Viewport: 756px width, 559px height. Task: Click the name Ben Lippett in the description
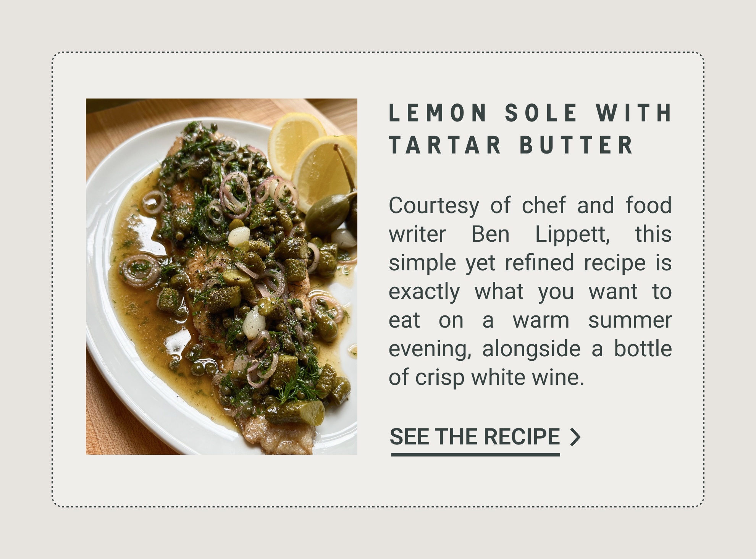click(x=541, y=234)
